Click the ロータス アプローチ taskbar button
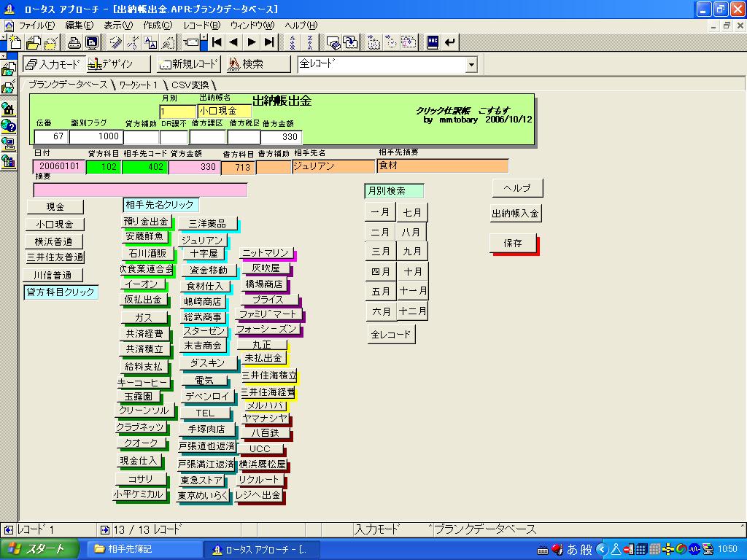This screenshot has width=747, height=560. coord(261,550)
